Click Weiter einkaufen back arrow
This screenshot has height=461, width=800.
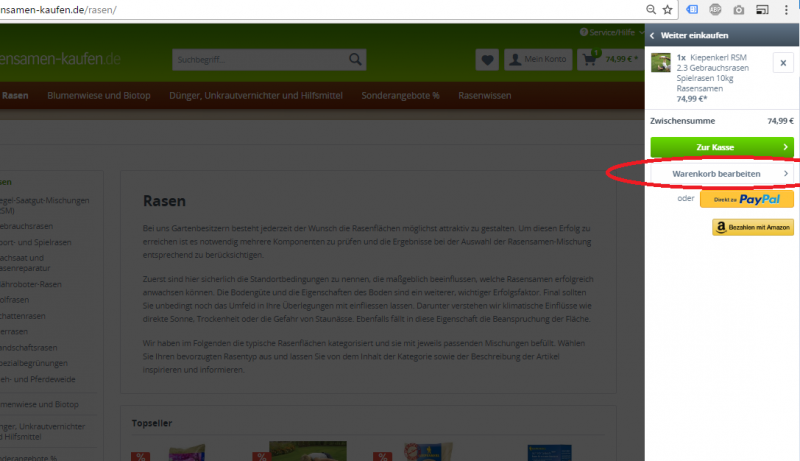coord(652,36)
